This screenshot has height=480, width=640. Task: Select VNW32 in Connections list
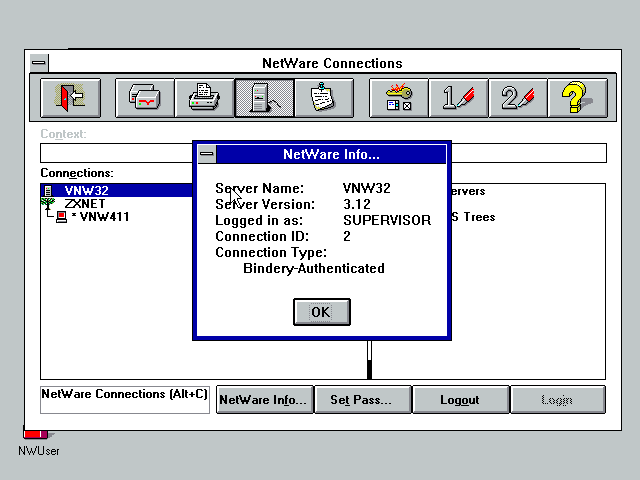point(117,191)
